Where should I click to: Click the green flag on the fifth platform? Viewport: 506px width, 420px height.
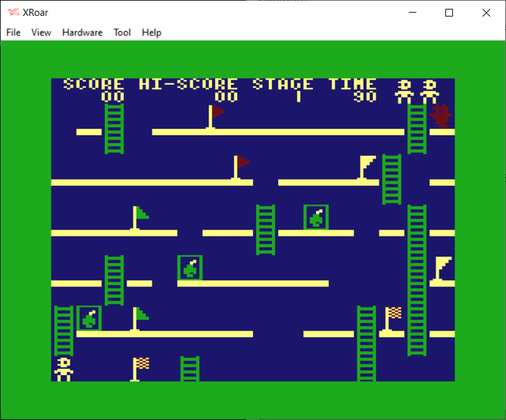141,319
